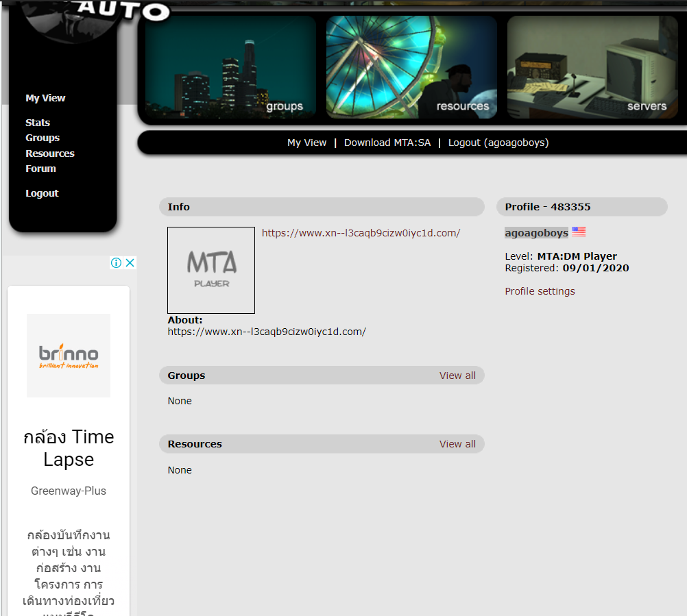Click the About URL text
The width and height of the screenshot is (687, 616).
pyautogui.click(x=267, y=332)
